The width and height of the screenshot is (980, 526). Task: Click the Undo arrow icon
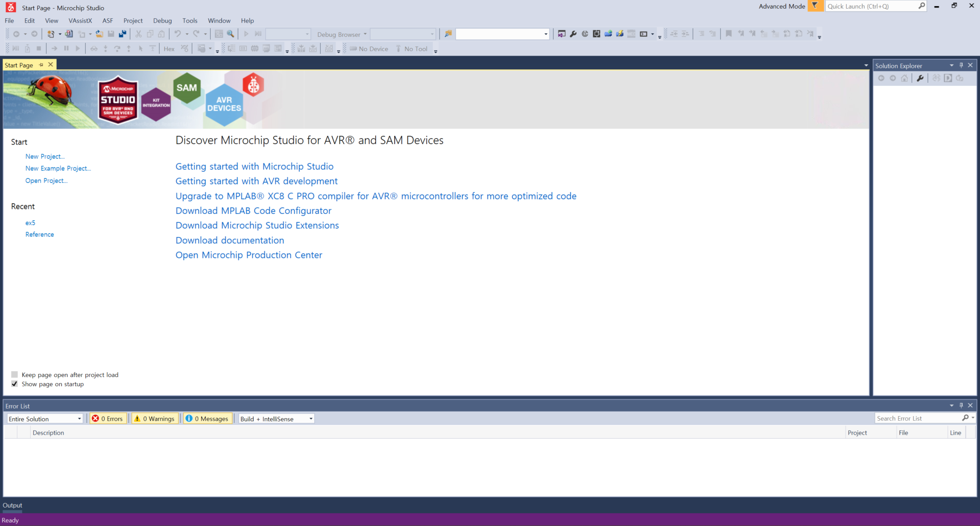(x=178, y=34)
